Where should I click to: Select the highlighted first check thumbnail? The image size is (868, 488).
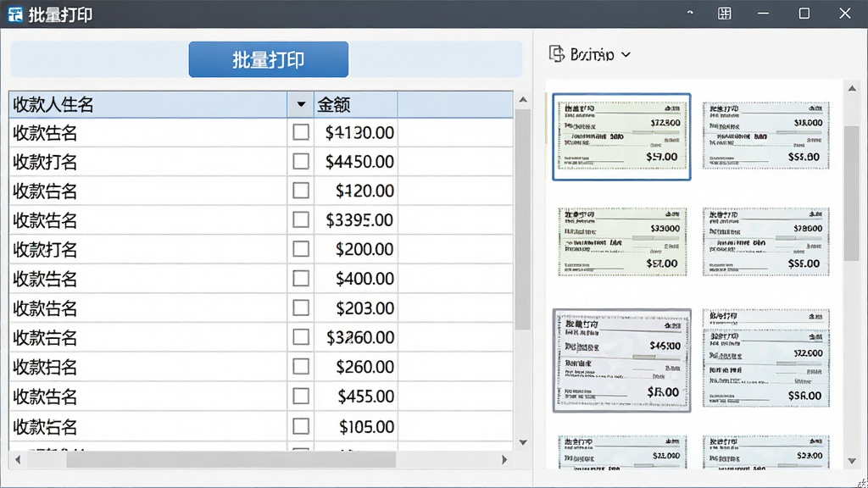tap(621, 136)
